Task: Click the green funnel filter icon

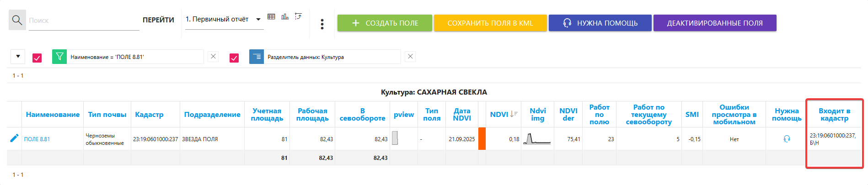Action: (59, 57)
